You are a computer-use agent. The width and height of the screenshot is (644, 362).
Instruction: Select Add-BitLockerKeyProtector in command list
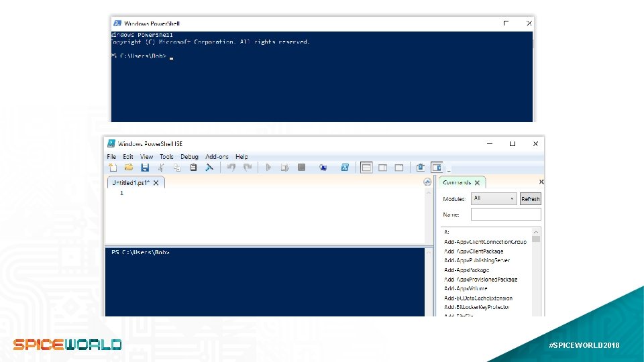point(477,307)
